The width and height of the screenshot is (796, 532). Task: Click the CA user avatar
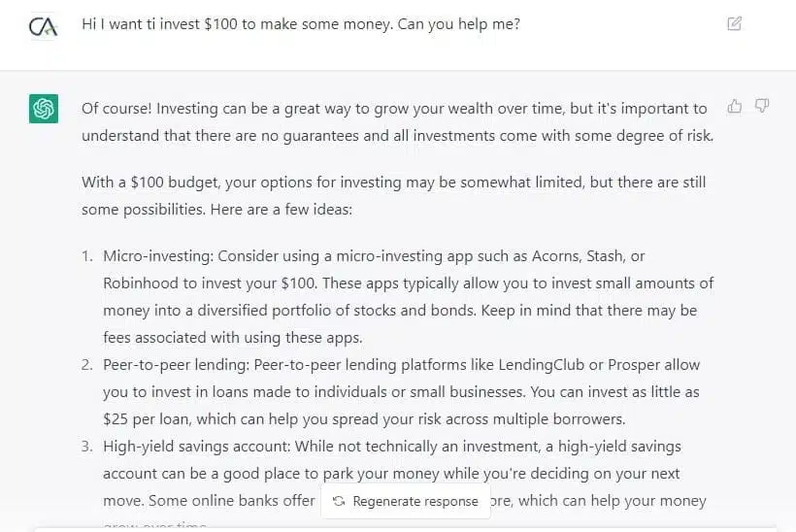pos(44,26)
